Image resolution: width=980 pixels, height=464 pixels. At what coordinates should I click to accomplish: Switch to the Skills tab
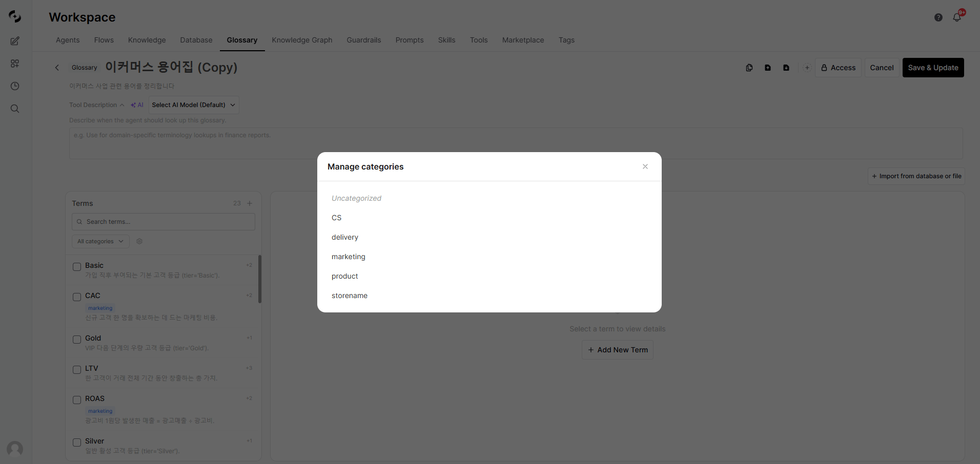(446, 40)
